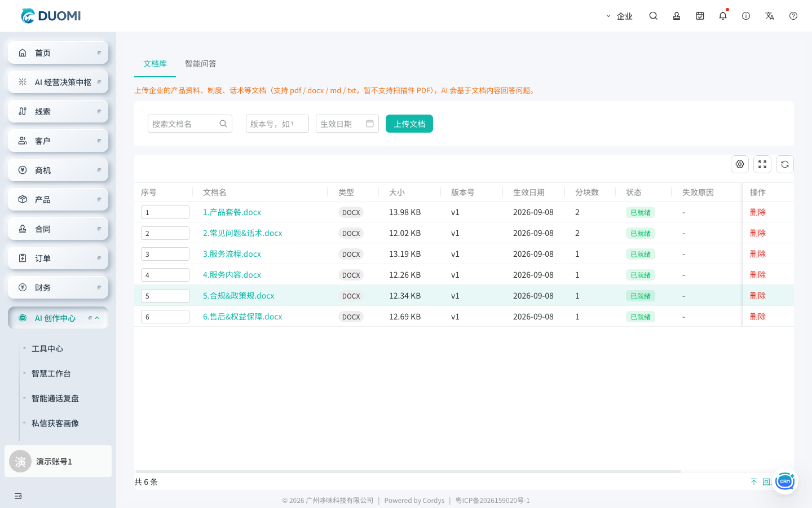This screenshot has width=812, height=508.
Task: Select 智能通话复盘 in the sidebar
Action: [x=55, y=398]
